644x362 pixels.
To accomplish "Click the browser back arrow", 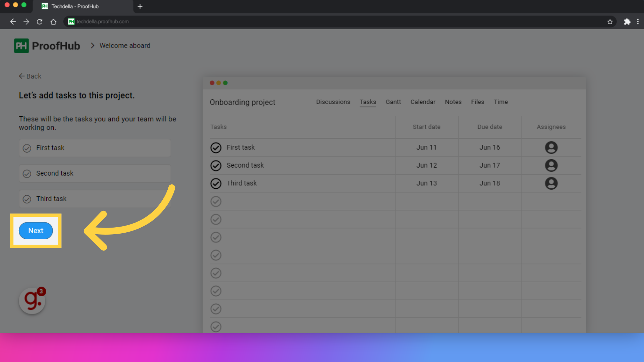I will [x=13, y=21].
